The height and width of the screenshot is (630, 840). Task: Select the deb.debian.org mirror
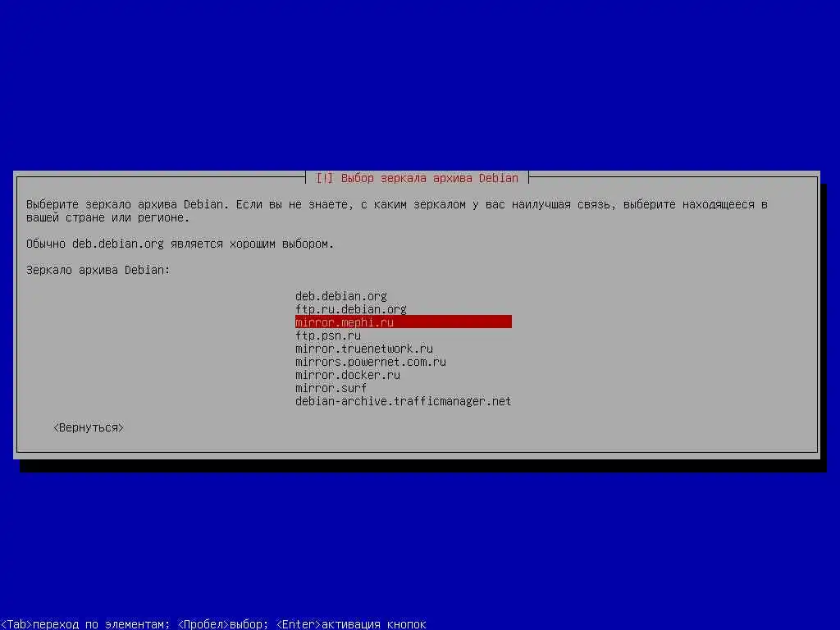tap(404, 295)
